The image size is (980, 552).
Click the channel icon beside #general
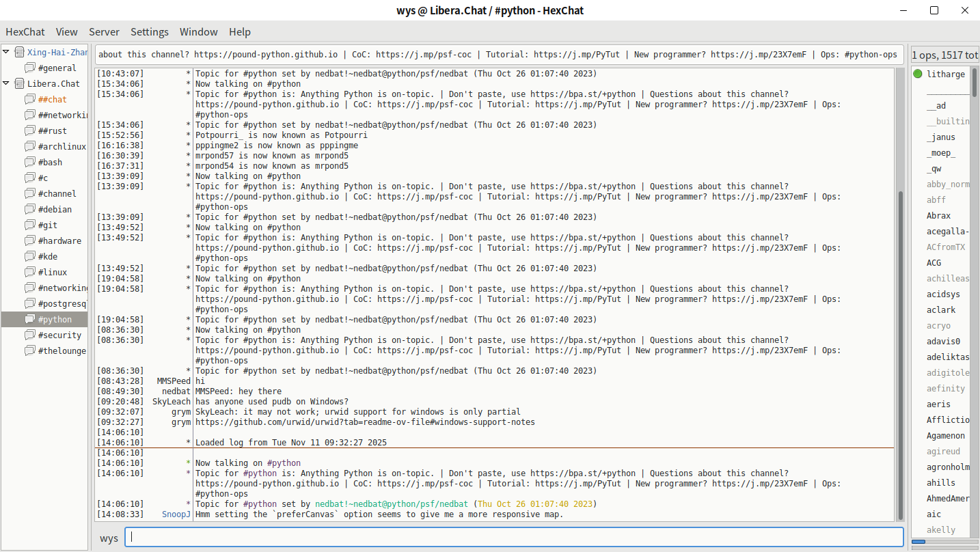coord(29,68)
